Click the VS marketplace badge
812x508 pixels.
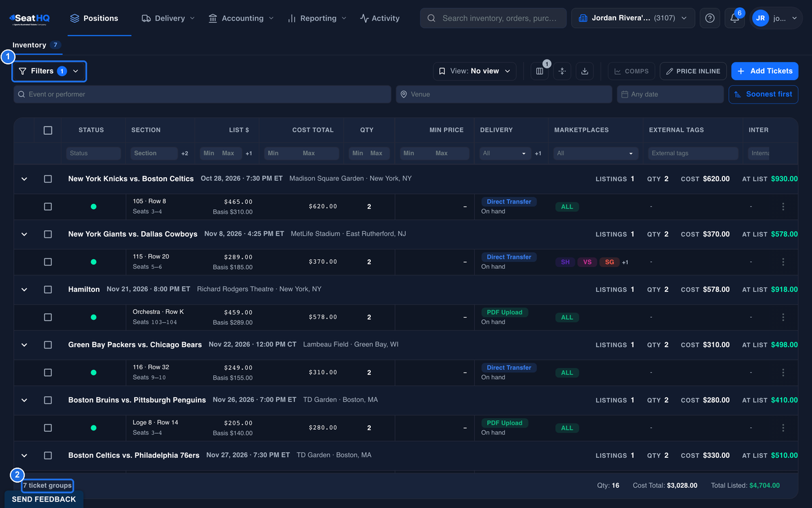tap(588, 262)
